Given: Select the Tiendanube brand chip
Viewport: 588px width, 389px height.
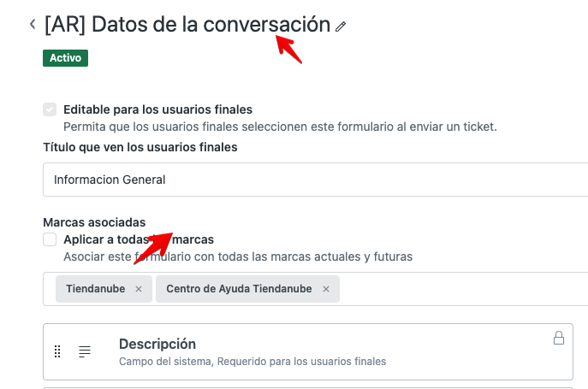Looking at the screenshot, I should click(94, 289).
